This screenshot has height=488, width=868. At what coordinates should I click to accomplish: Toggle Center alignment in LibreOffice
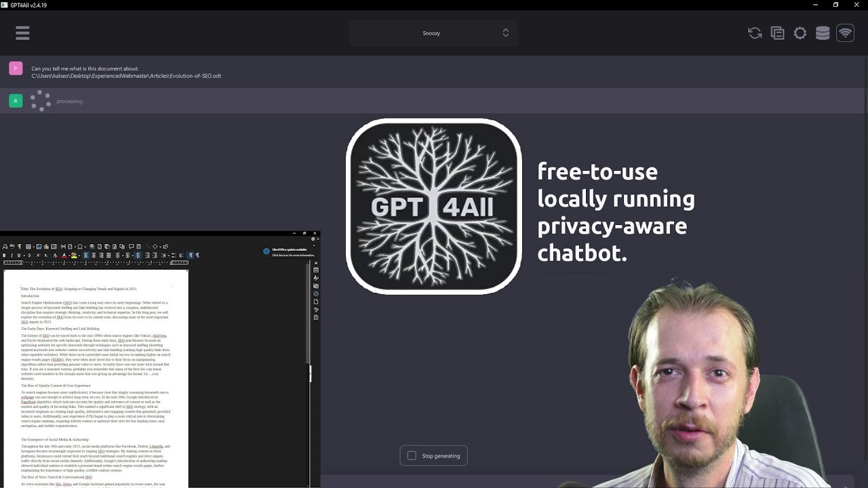pos(94,256)
